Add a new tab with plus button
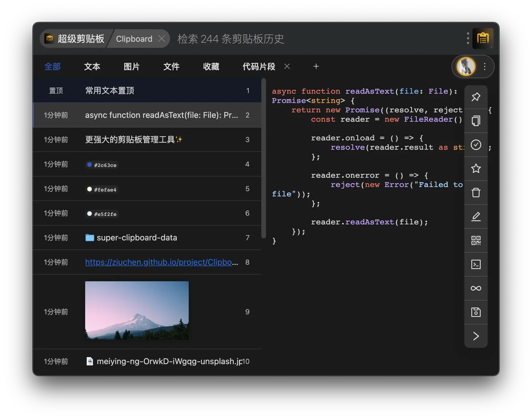The height and width of the screenshot is (419, 532). pyautogui.click(x=316, y=67)
